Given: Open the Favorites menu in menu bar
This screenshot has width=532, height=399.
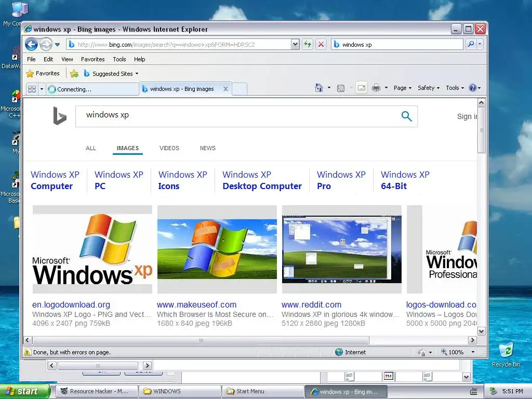Looking at the screenshot, I should pos(92,59).
